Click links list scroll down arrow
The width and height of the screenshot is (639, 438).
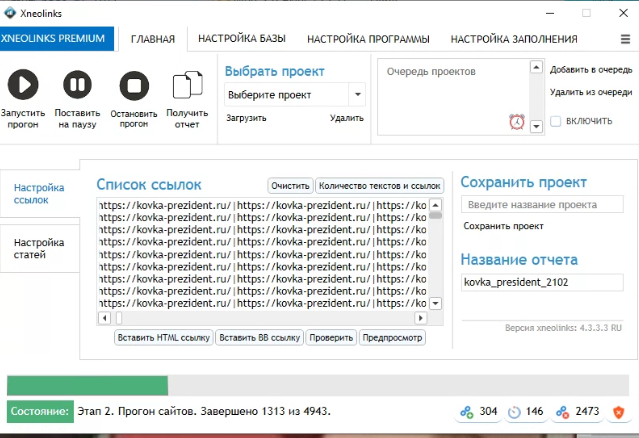pos(435,303)
